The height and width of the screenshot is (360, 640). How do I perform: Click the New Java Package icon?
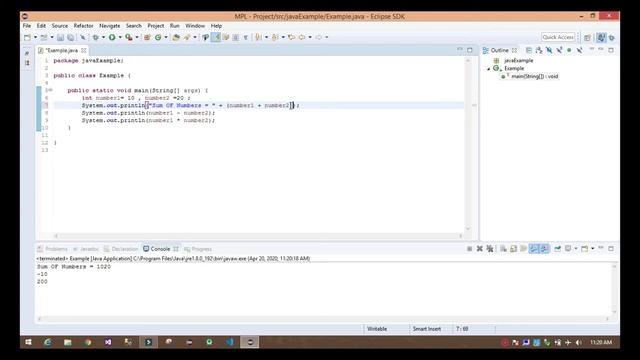147,37
